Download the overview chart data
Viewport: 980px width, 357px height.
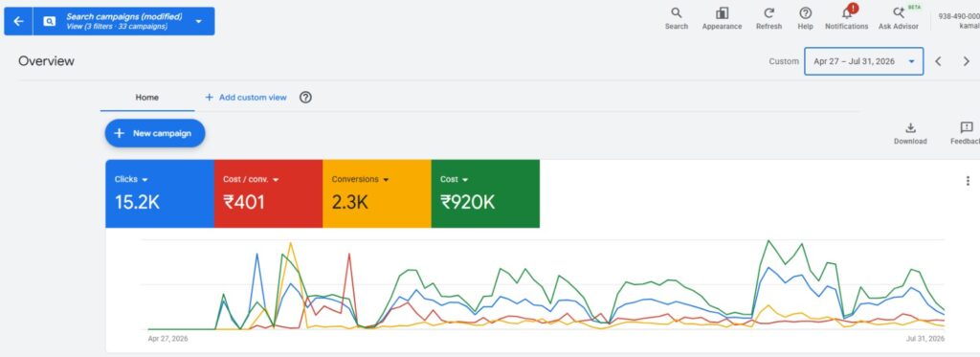(910, 133)
